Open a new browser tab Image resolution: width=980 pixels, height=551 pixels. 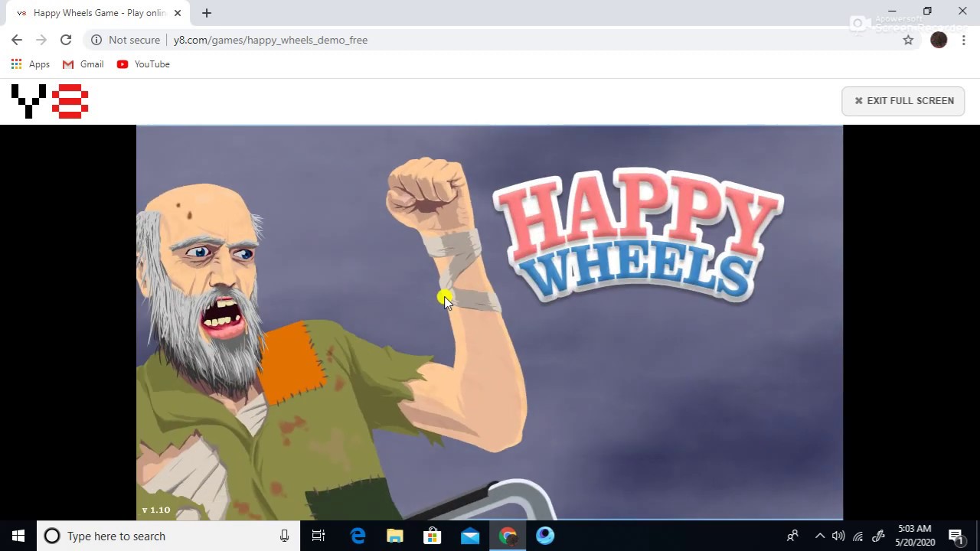pyautogui.click(x=207, y=13)
